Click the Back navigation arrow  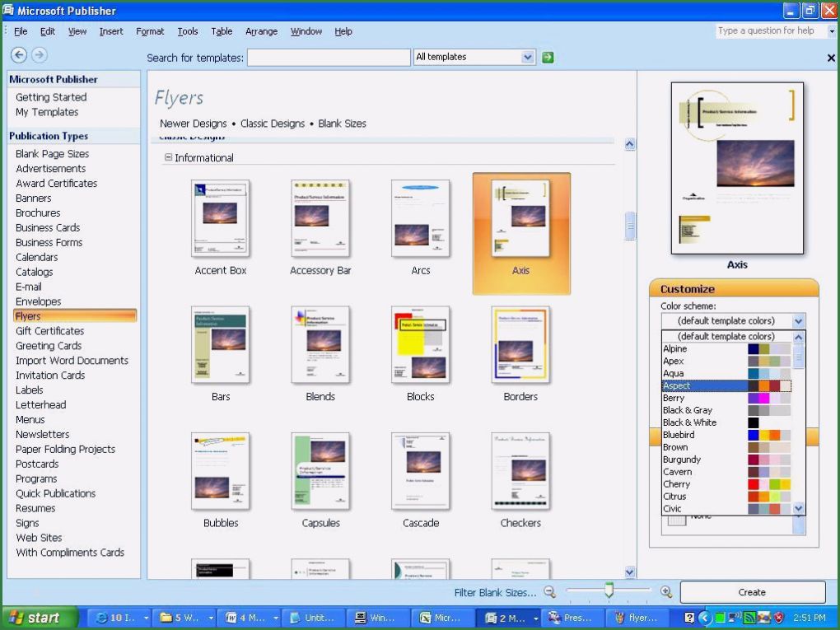click(x=18, y=54)
